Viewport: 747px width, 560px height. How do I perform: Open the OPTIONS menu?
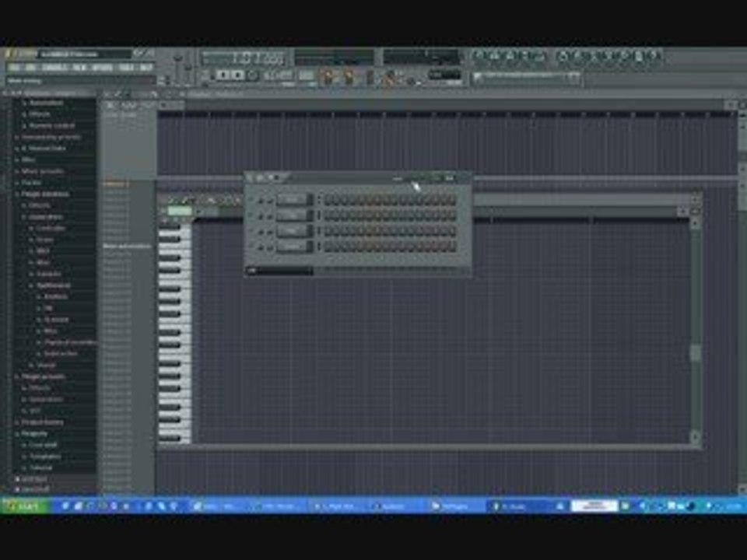(x=103, y=68)
